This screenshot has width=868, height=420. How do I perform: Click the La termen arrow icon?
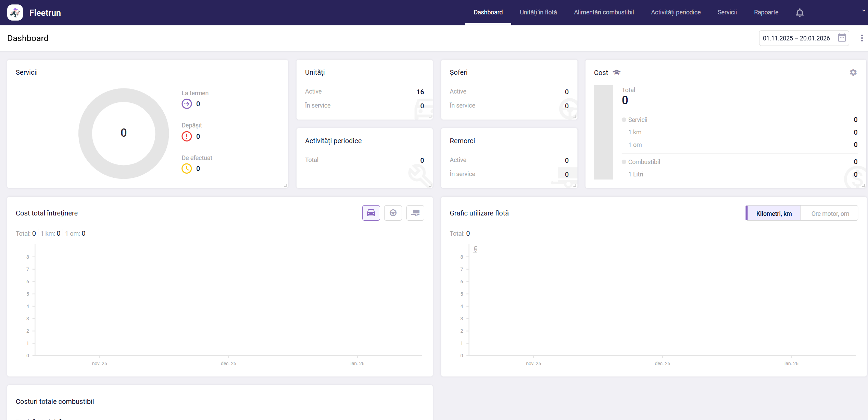pyautogui.click(x=187, y=104)
